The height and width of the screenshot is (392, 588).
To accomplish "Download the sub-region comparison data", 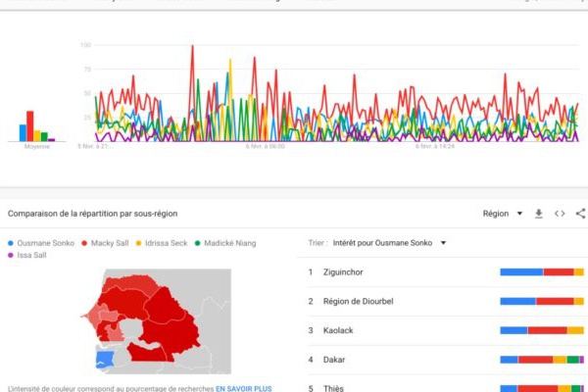I will coord(538,214).
